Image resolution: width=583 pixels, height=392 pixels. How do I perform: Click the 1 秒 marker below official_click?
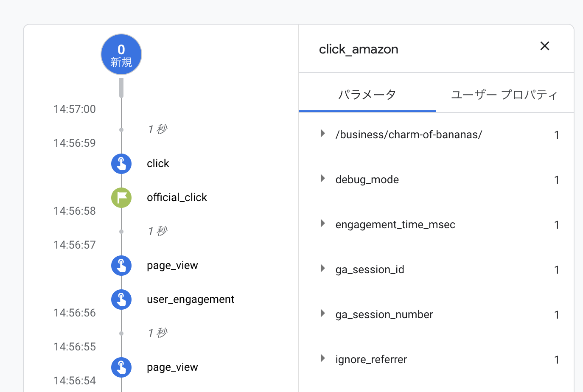(157, 231)
